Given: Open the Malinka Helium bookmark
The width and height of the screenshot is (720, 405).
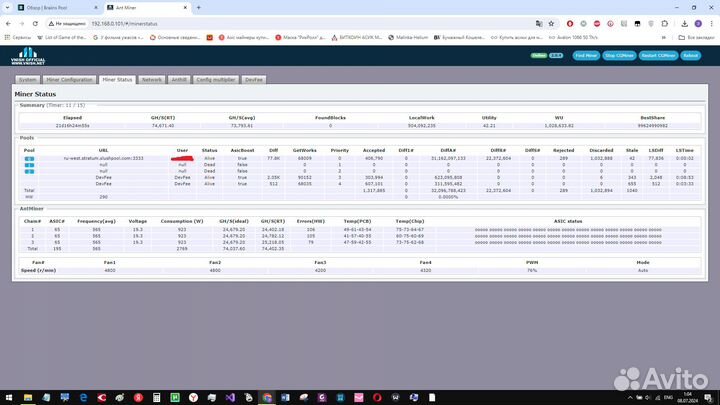Looking at the screenshot, I should [x=408, y=38].
